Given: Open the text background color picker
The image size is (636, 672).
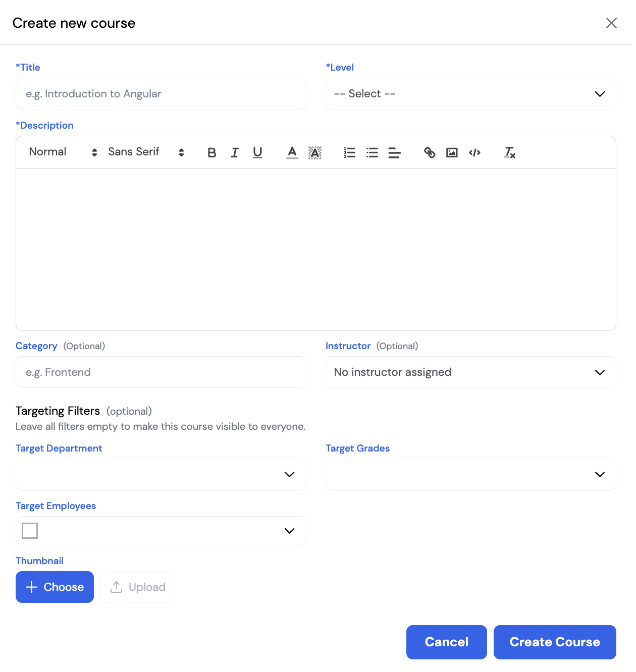Looking at the screenshot, I should [315, 152].
